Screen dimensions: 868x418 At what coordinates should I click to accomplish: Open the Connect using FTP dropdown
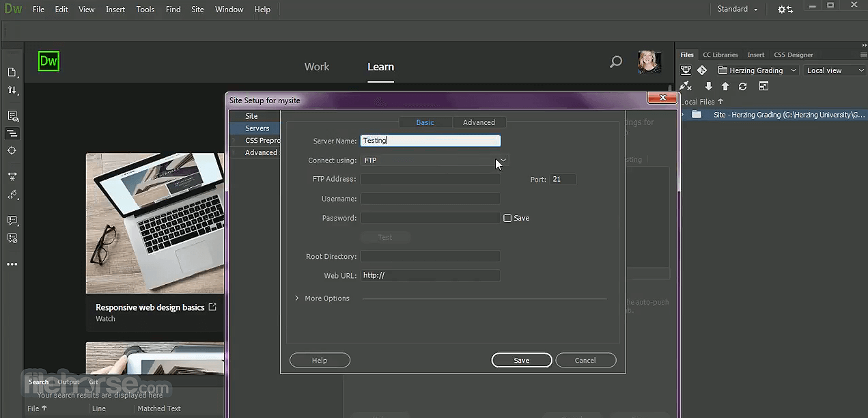(x=434, y=161)
